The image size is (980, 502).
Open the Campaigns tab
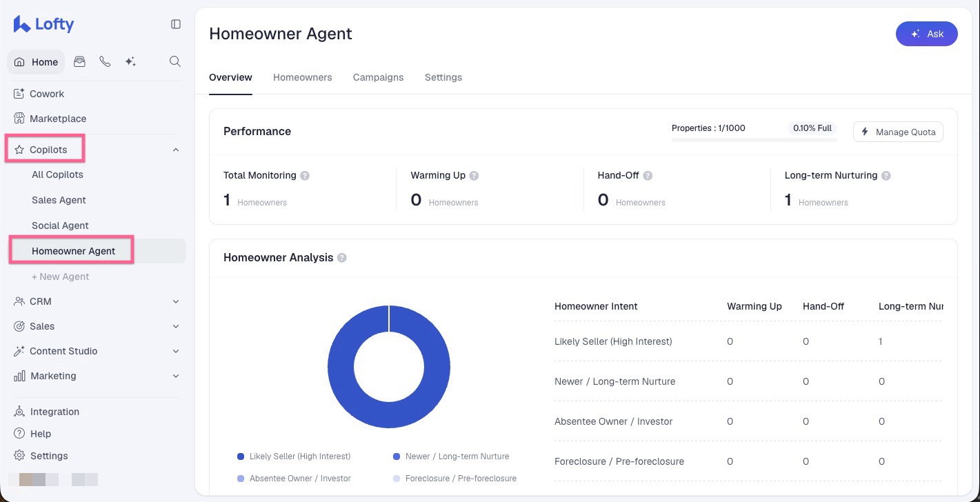tap(378, 77)
